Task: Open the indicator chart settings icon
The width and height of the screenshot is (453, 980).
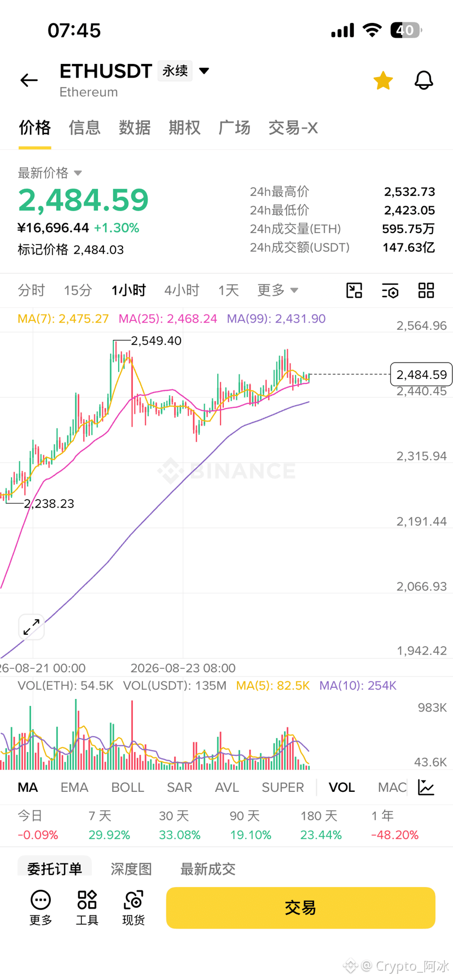Action: 426,787
